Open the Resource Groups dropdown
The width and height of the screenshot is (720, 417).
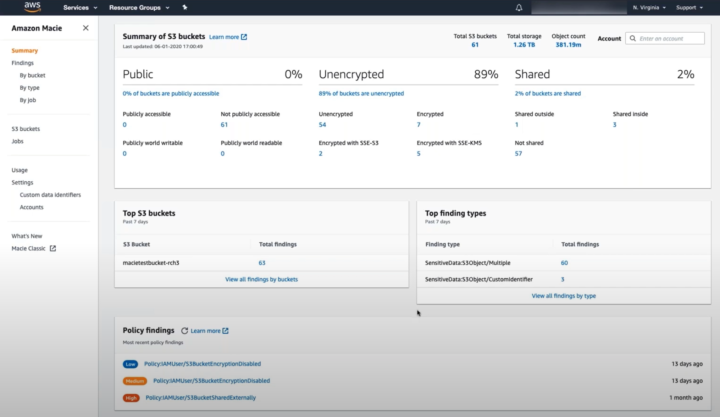pyautogui.click(x=139, y=7)
